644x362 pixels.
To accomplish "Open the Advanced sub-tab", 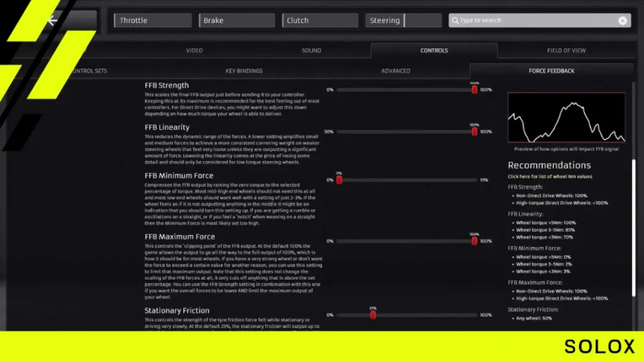I will pos(396,71).
